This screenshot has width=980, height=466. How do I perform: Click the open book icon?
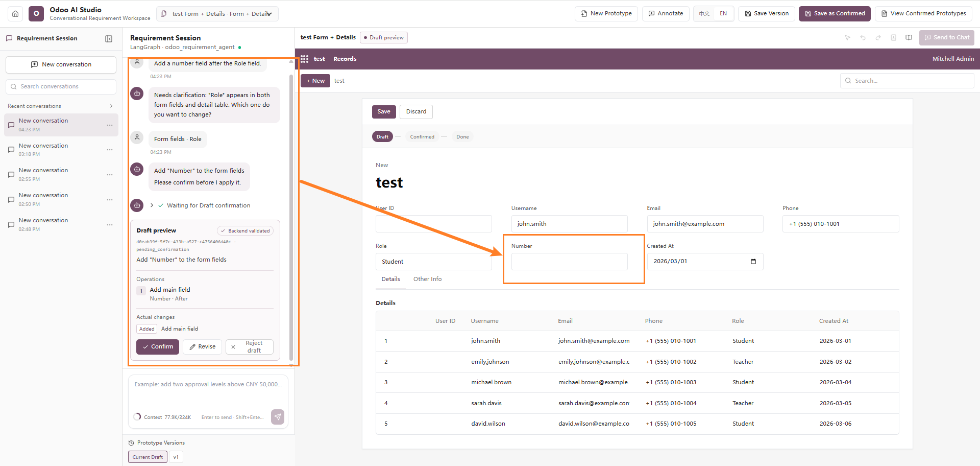click(x=909, y=38)
